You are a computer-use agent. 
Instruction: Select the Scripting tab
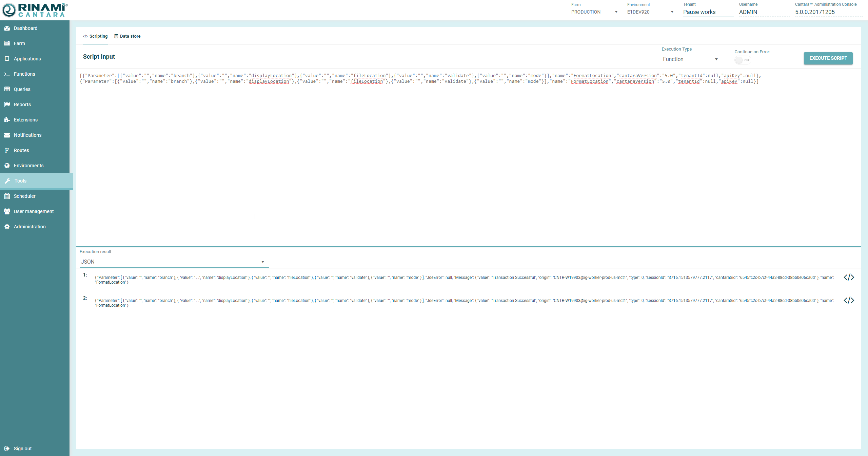[x=95, y=36]
